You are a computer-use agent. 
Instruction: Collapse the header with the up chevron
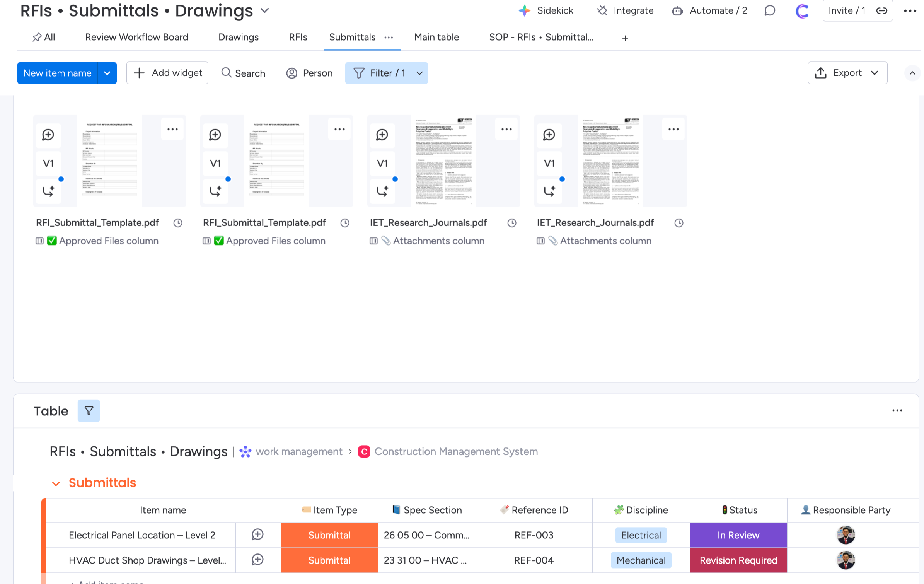point(912,73)
